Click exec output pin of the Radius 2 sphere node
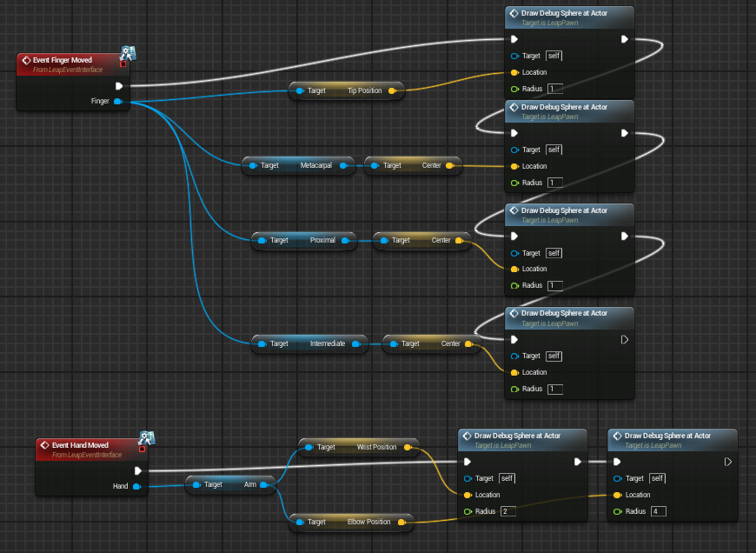756x553 pixels. point(578,462)
